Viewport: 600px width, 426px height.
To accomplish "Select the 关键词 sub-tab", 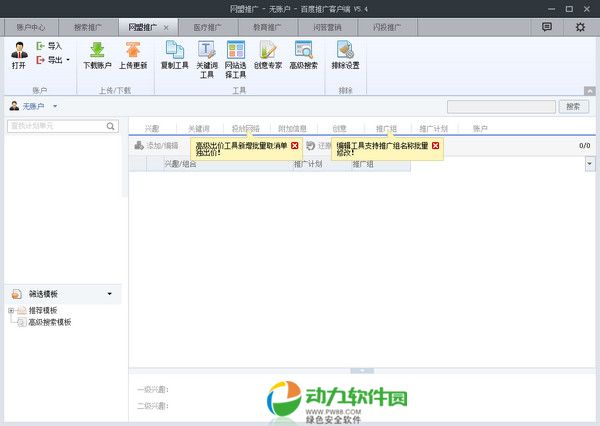I will point(199,129).
